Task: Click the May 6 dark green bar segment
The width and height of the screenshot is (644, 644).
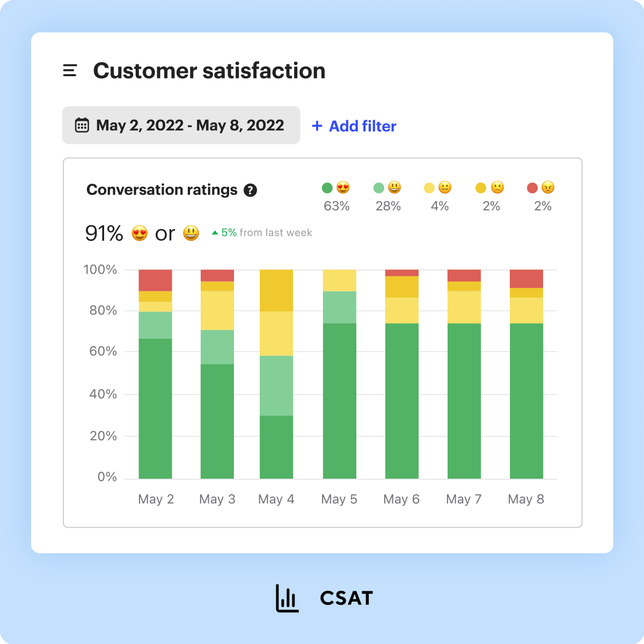Action: coord(402,401)
